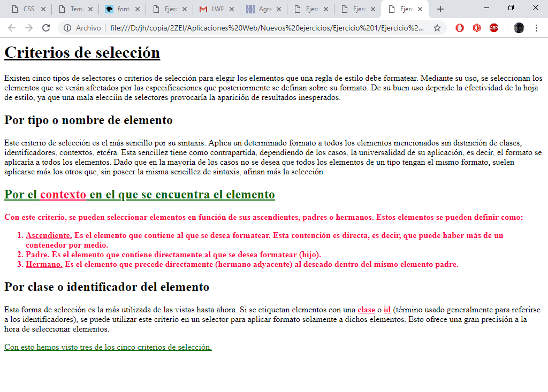Click green 'Con esto hemos visto tres' sentence

(x=108, y=347)
